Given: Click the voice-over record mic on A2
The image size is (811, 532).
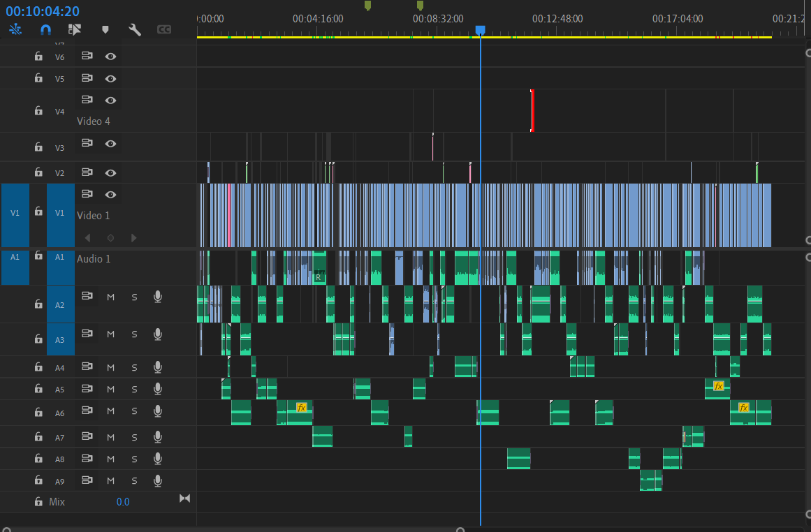Looking at the screenshot, I should (157, 296).
